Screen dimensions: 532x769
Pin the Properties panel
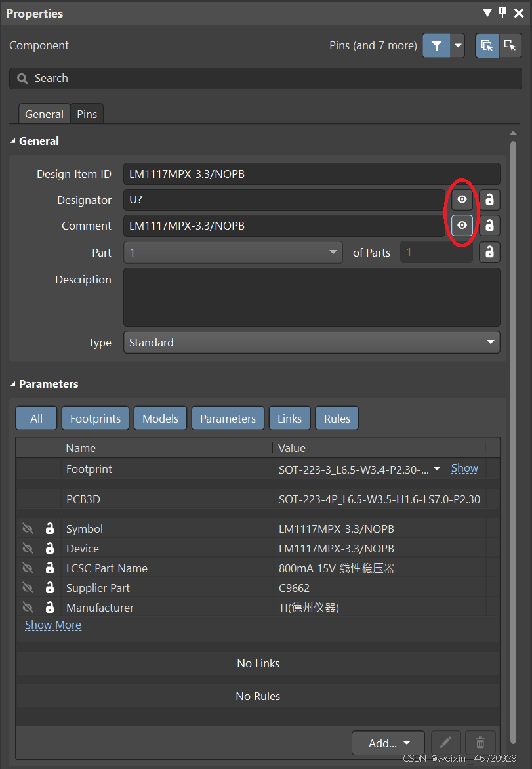(502, 12)
